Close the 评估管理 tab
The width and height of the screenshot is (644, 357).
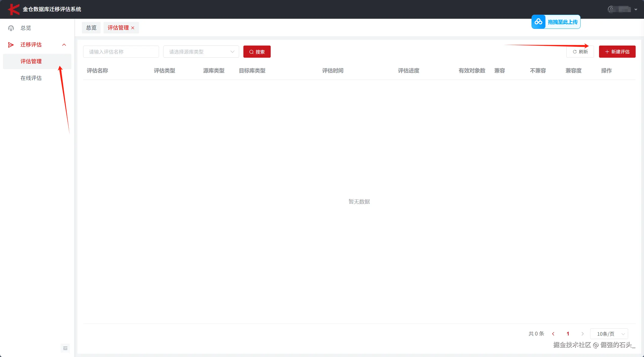pyautogui.click(x=133, y=28)
